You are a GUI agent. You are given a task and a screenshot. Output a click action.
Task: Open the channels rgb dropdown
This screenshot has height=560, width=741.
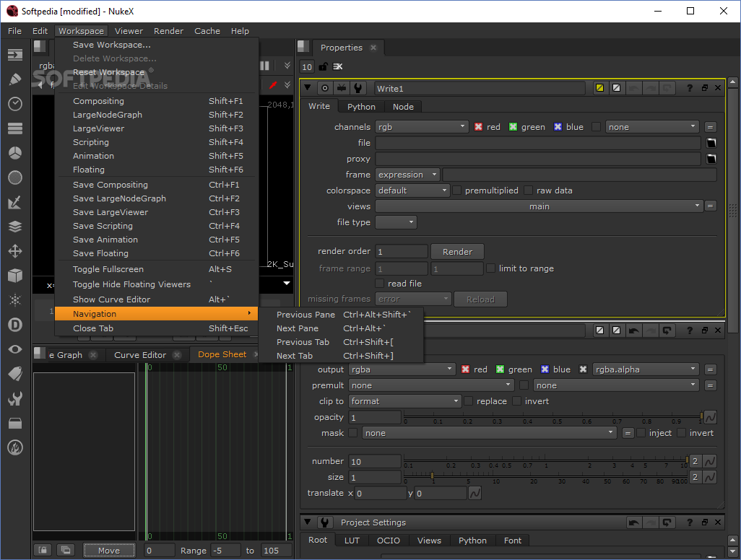tap(422, 127)
